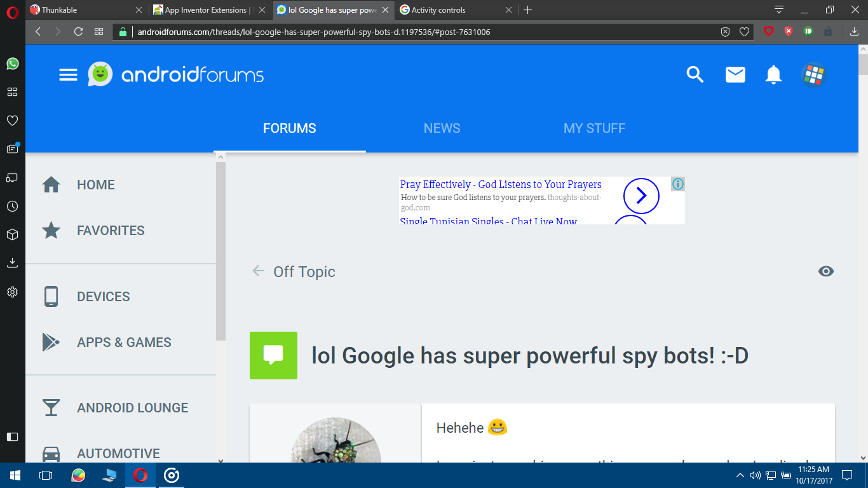Viewport: 868px width, 488px height.
Task: Open the hamburger navigation menu
Action: tap(68, 75)
